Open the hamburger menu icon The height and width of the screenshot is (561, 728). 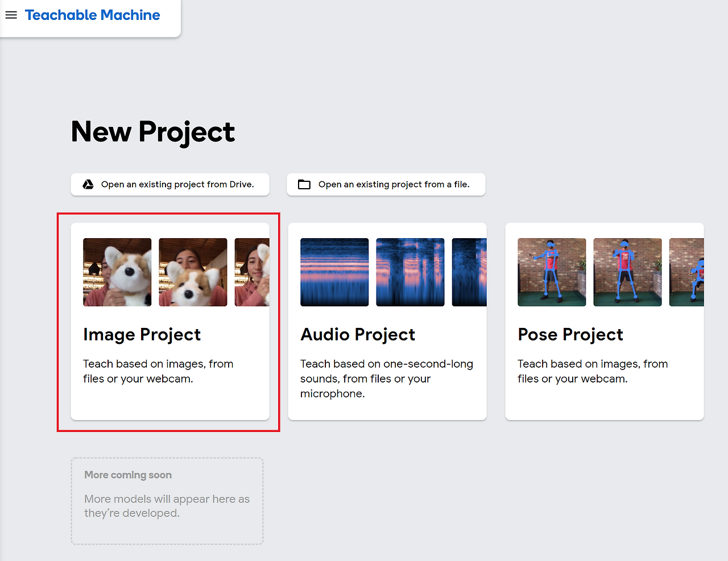point(11,15)
